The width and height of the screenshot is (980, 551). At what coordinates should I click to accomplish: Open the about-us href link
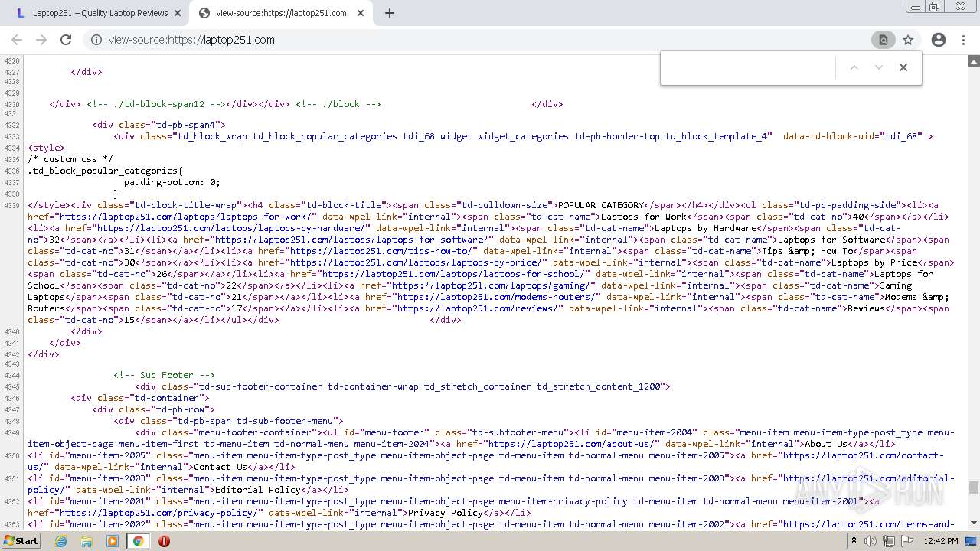point(573,444)
